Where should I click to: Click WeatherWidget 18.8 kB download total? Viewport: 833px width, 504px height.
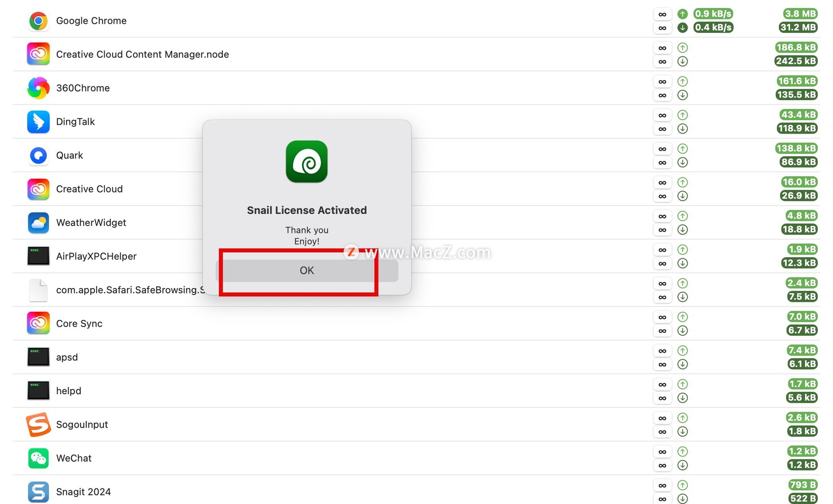click(799, 229)
